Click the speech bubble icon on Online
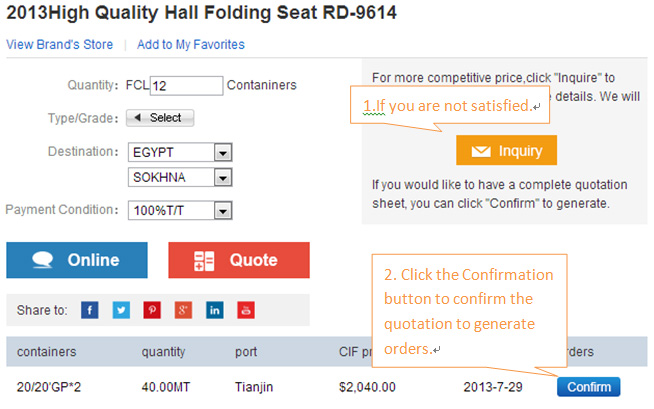Viewport: 654px width, 409px height. tap(43, 260)
